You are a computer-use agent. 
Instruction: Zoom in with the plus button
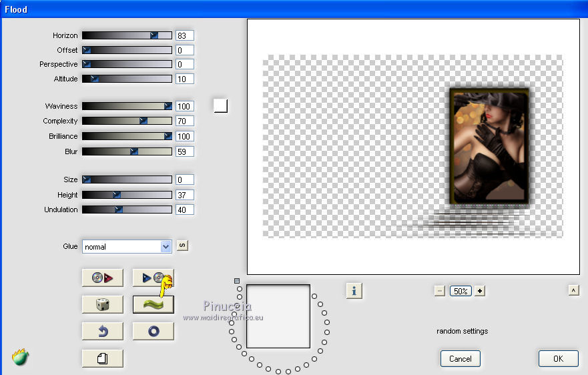click(480, 291)
